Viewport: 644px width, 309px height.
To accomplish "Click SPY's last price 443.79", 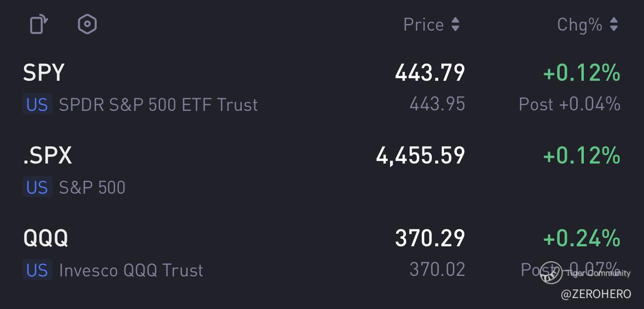I will click(430, 73).
